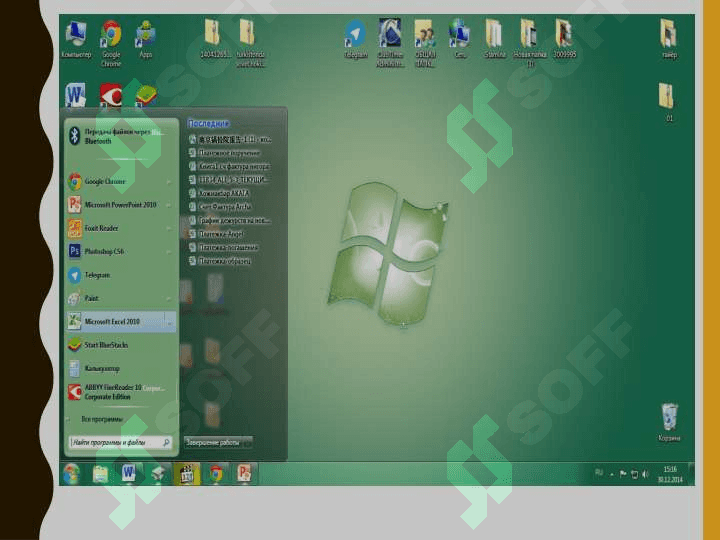The width and height of the screenshot is (720, 540).
Task: Open Bluetooth file transfer in Start menu
Action: [120, 136]
